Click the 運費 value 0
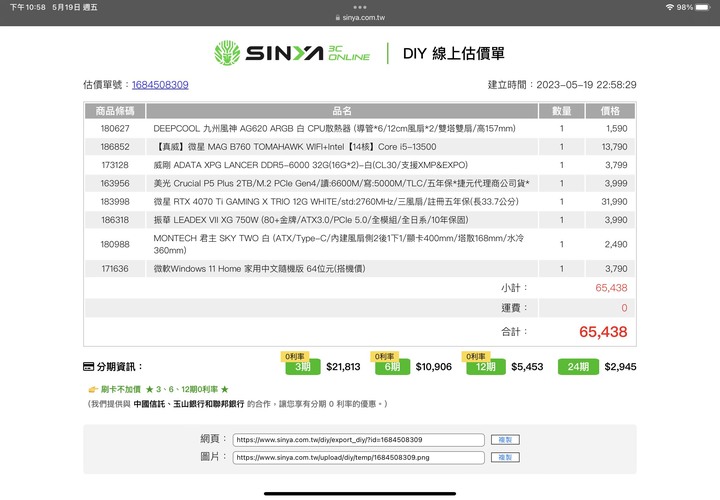The width and height of the screenshot is (720, 500). point(624,308)
